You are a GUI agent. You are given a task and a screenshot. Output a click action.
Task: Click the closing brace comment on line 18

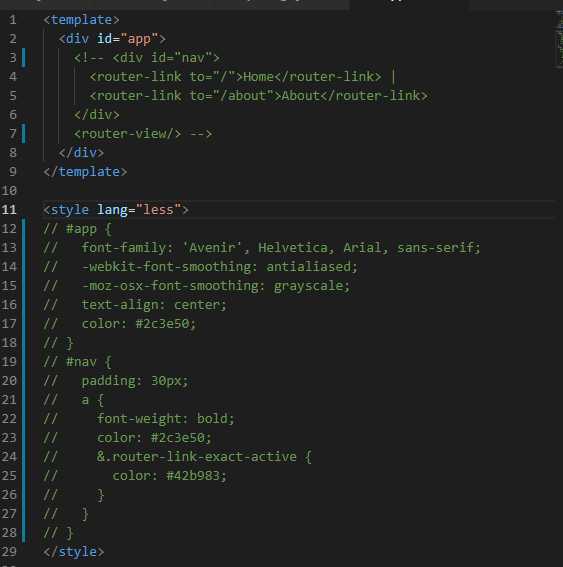coord(59,343)
